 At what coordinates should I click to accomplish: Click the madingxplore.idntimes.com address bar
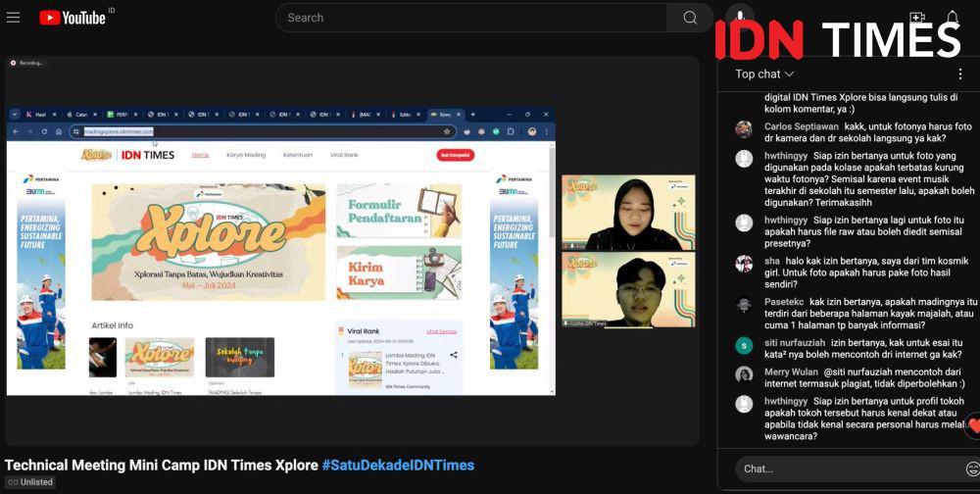click(263, 132)
